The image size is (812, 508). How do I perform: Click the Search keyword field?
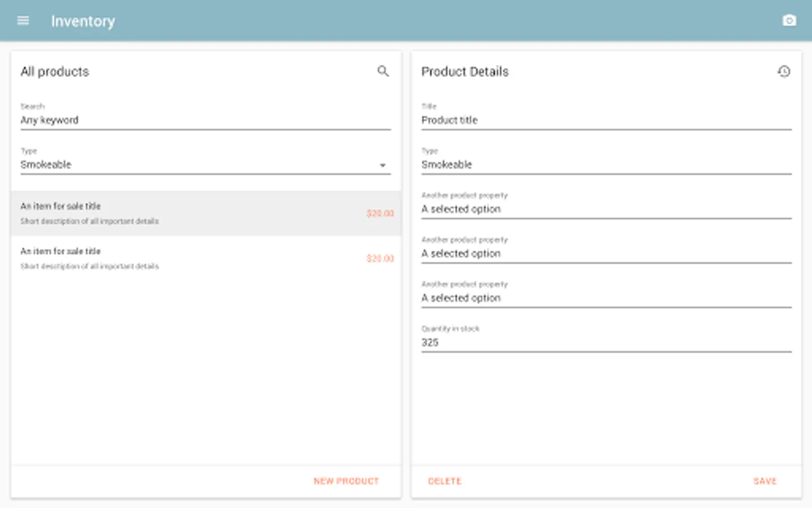tap(205, 120)
